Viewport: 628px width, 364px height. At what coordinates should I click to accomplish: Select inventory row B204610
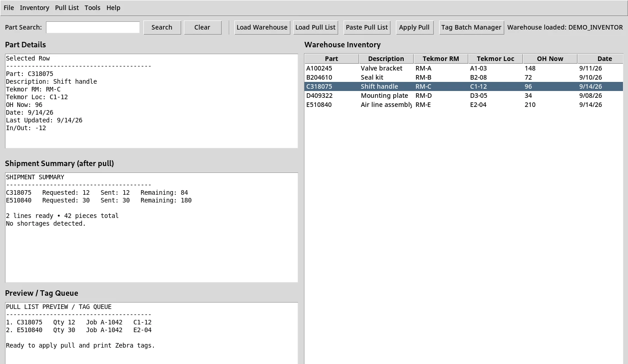[464, 77]
